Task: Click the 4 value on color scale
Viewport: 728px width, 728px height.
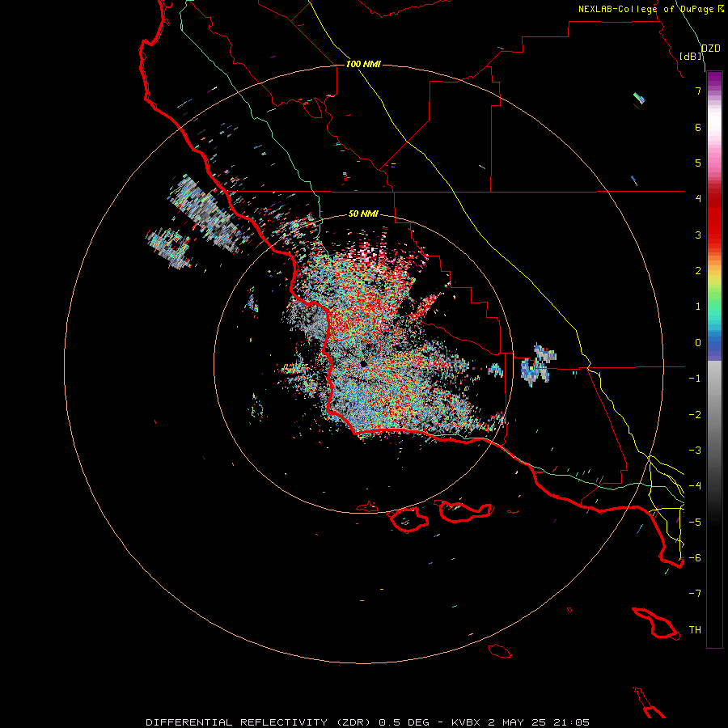Action: coord(698,199)
